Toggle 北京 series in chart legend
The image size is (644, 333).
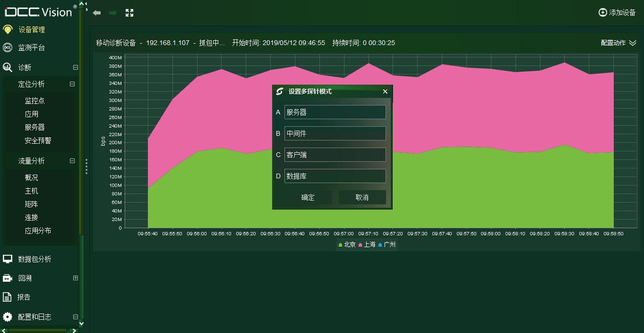tap(347, 245)
